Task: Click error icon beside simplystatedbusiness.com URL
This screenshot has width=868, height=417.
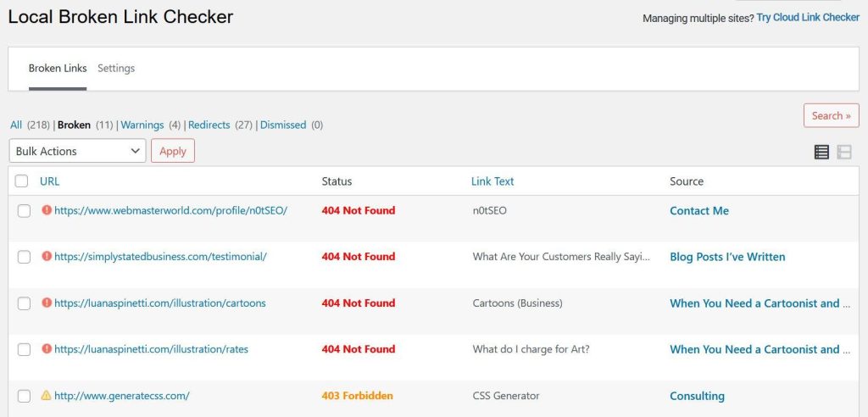Action: (x=47, y=257)
